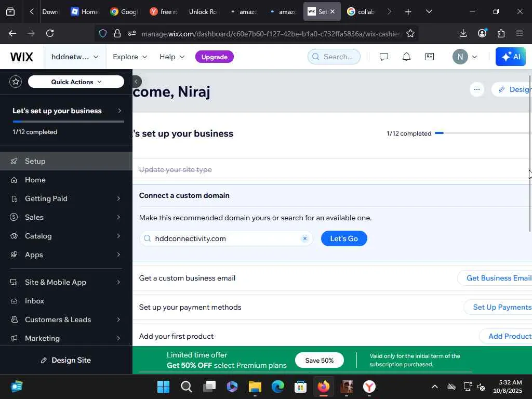The image size is (532, 399).
Task: Open Windows taskbar search
Action: pos(187,387)
